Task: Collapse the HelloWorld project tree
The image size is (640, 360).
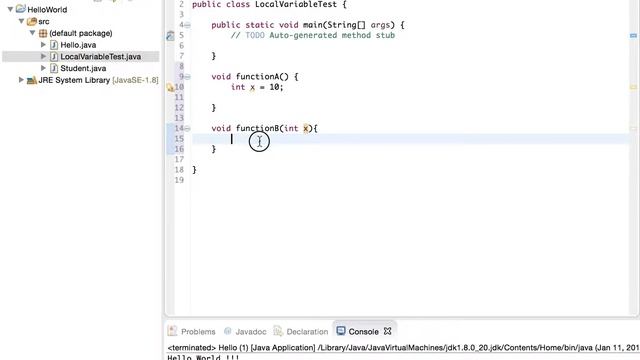Action: (11, 9)
